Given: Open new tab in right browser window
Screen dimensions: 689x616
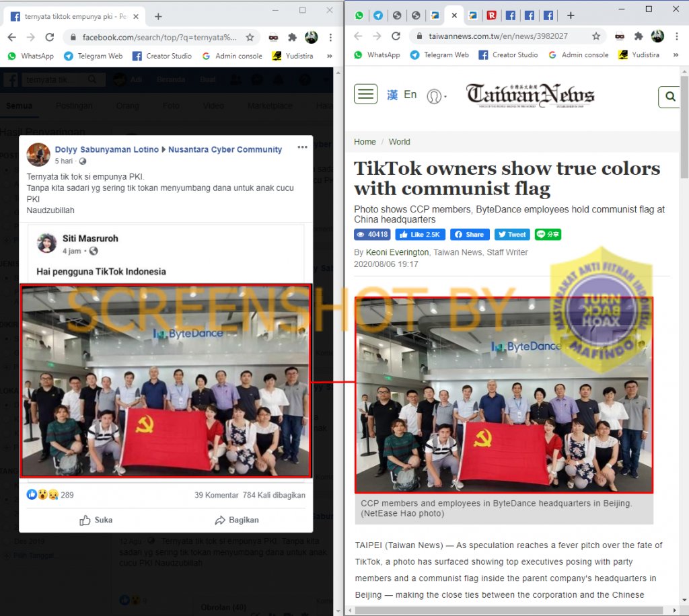Looking at the screenshot, I should click(x=571, y=16).
